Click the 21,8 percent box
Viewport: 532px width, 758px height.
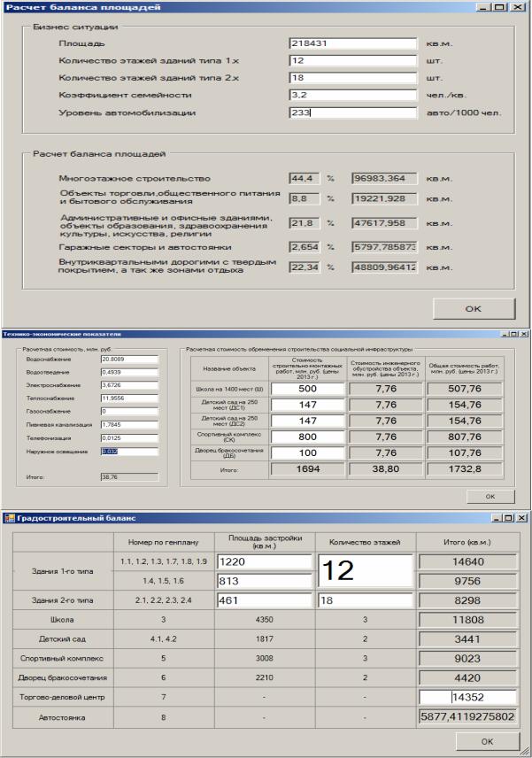305,223
